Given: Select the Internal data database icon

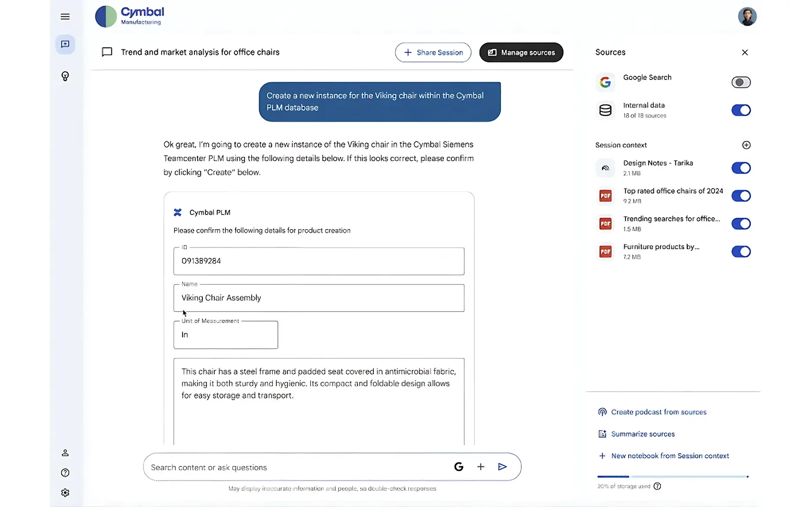Looking at the screenshot, I should [605, 110].
